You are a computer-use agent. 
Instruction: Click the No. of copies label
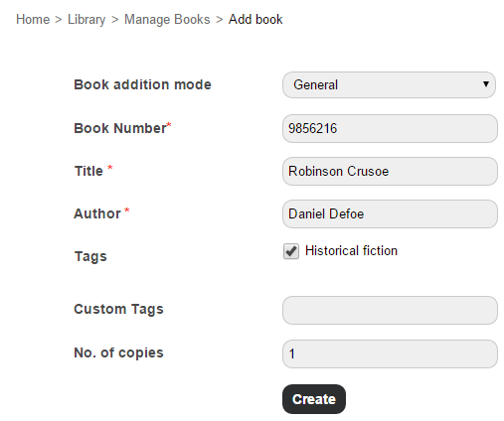click(118, 352)
